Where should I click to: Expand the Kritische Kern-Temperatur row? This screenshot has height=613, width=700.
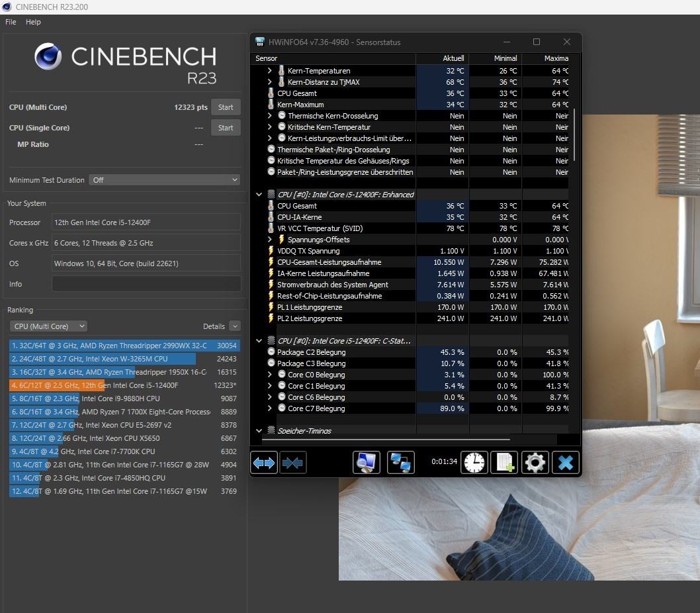point(270,127)
